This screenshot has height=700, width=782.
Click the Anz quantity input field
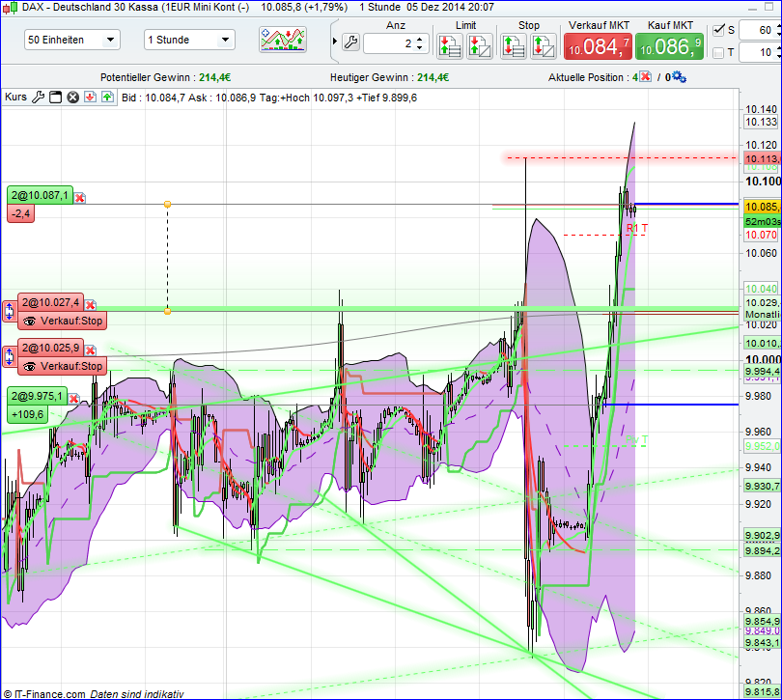[389, 43]
